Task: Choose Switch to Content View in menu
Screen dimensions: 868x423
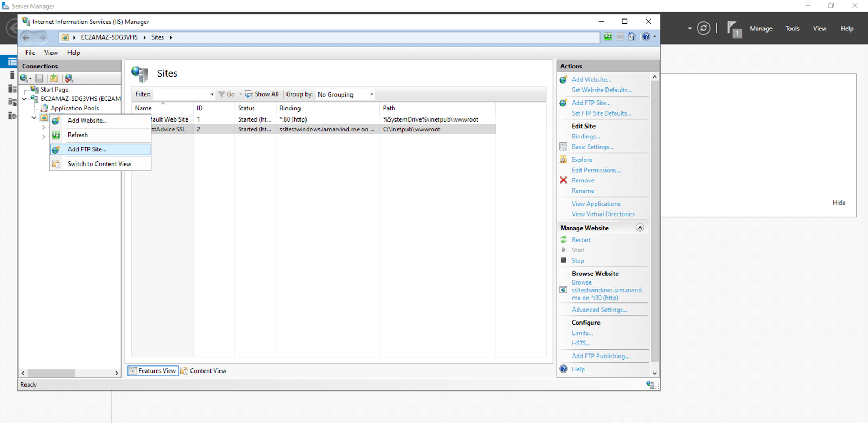Action: coord(100,164)
